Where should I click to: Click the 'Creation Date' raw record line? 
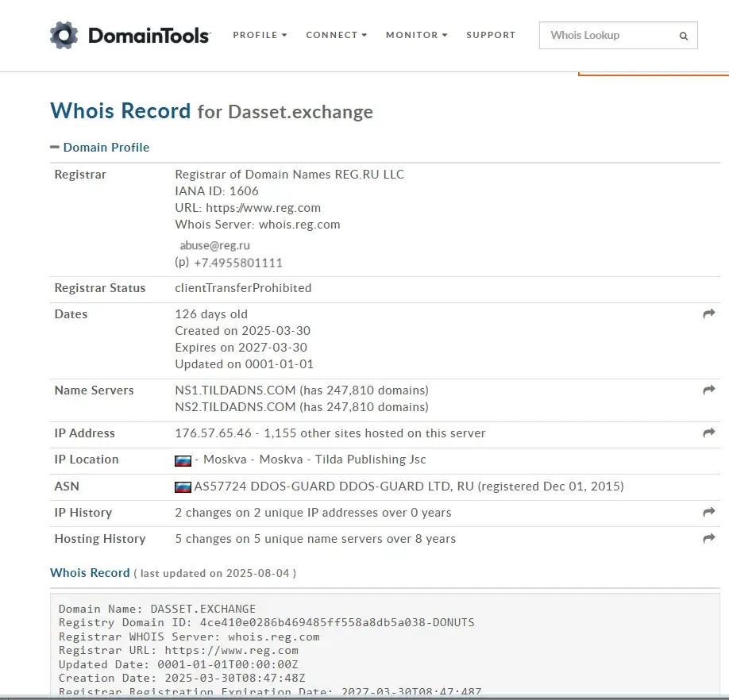[182, 678]
